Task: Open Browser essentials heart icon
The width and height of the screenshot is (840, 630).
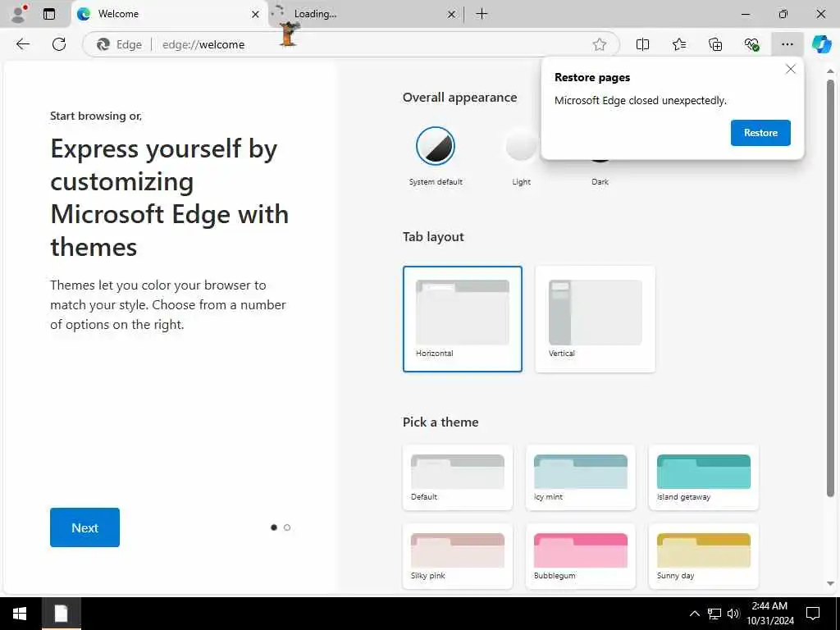Action: pos(751,44)
